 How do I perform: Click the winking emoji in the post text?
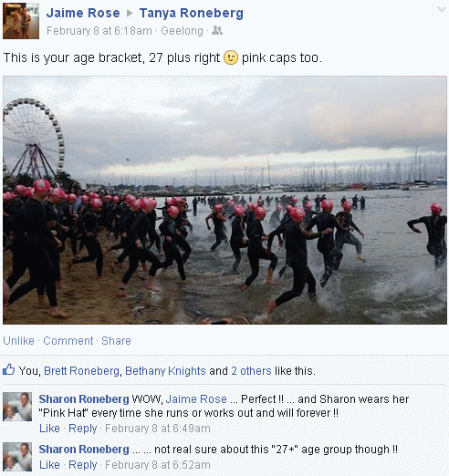pyautogui.click(x=231, y=57)
